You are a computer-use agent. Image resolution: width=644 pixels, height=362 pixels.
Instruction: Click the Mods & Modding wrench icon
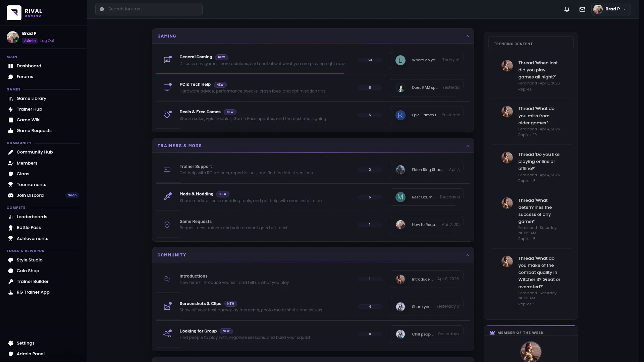click(167, 197)
